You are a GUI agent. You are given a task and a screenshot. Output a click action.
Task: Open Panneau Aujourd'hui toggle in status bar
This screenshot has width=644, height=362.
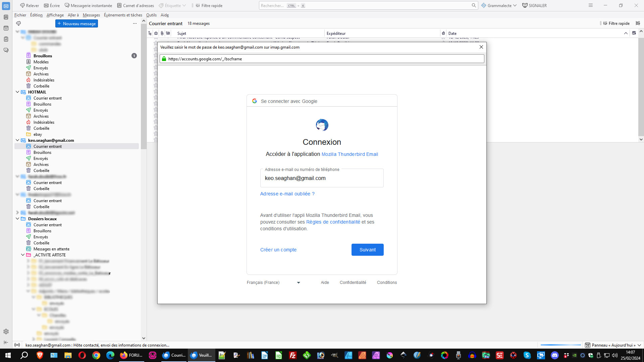click(613, 345)
